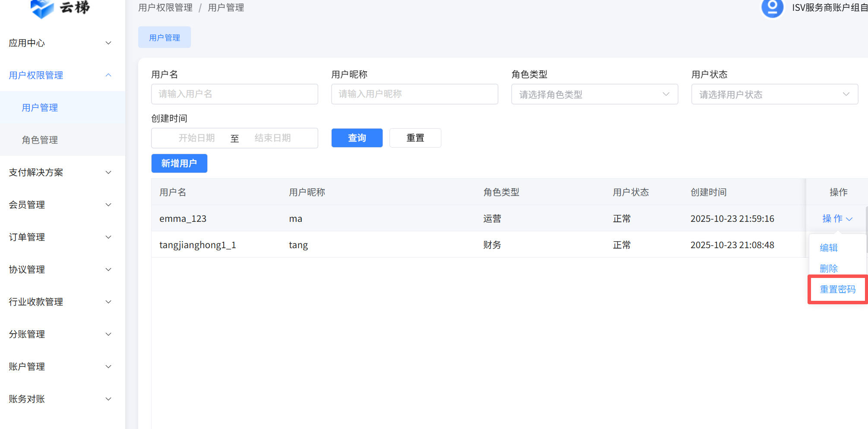Click the 查询 button
This screenshot has height=429, width=868.
coord(357,138)
